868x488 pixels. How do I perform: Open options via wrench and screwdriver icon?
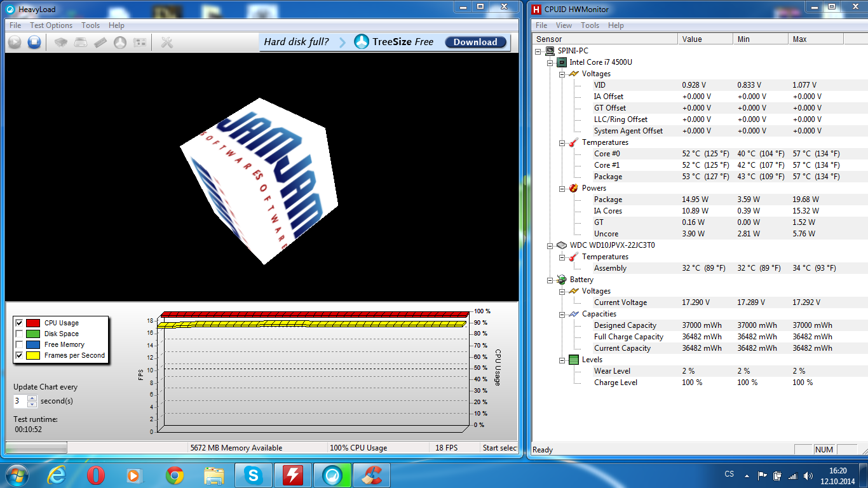point(167,43)
